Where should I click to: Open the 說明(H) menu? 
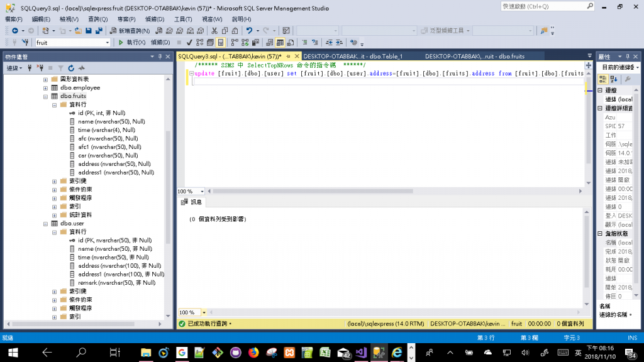(x=241, y=19)
